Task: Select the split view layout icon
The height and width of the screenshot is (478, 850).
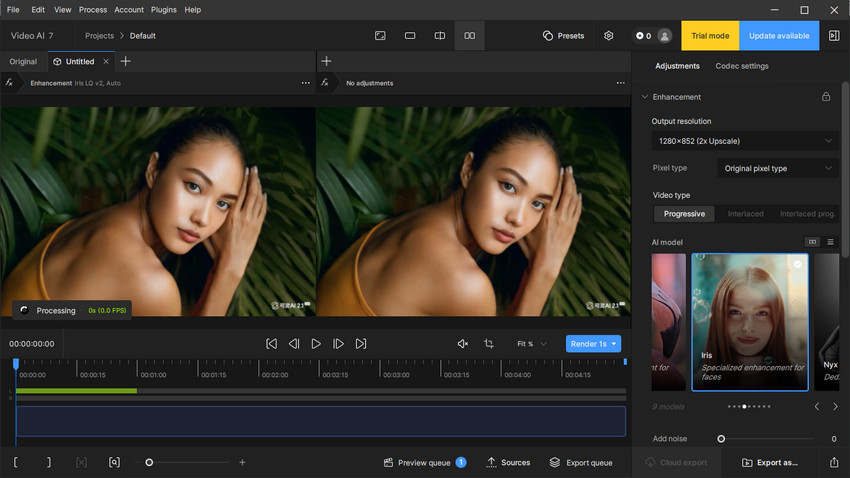Action: coord(440,36)
